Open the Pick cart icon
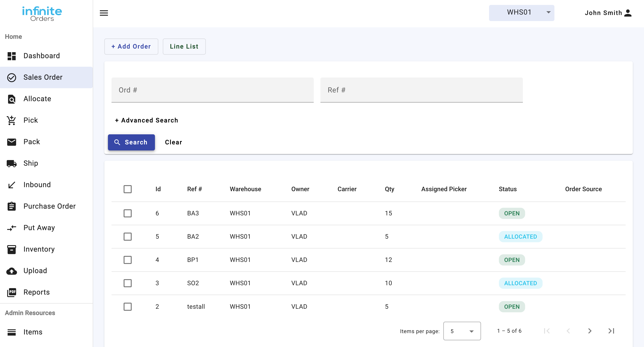The width and height of the screenshot is (644, 347). tap(11, 120)
